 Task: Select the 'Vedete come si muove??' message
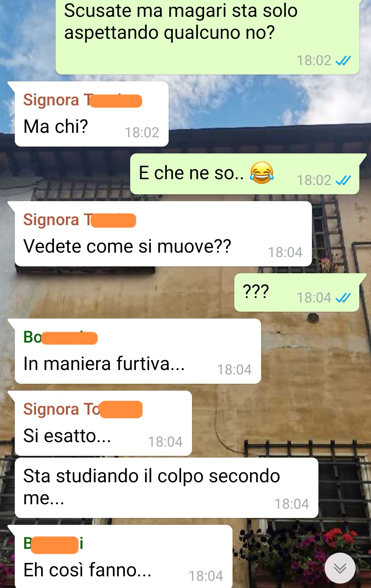click(163, 234)
